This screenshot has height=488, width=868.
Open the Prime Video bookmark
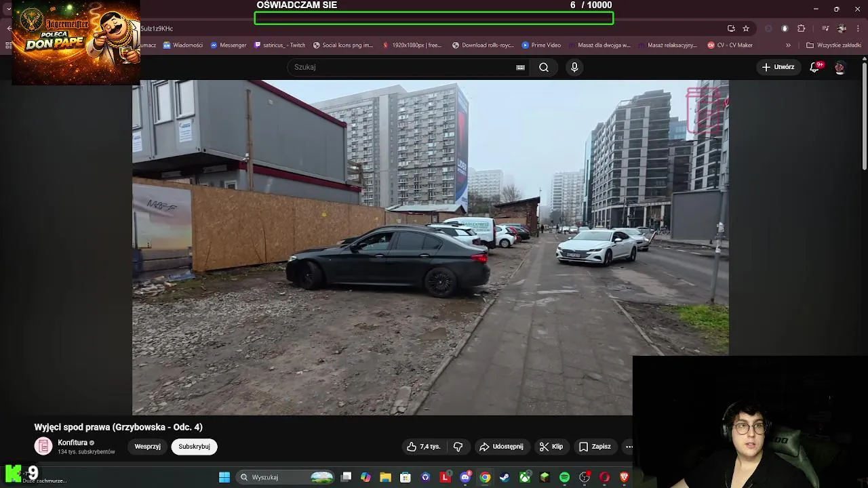click(541, 45)
